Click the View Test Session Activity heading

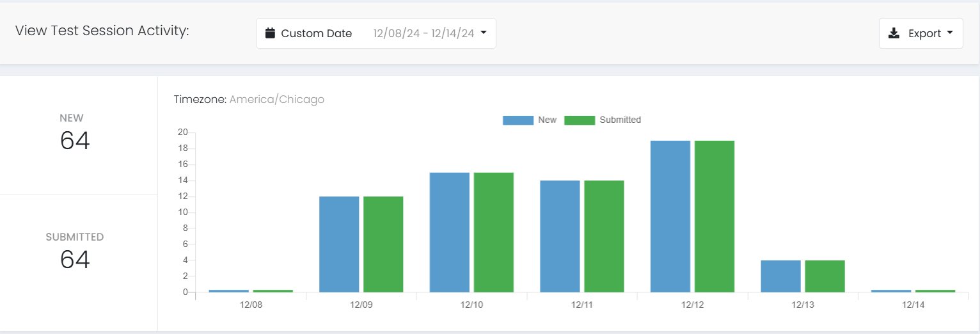[102, 31]
